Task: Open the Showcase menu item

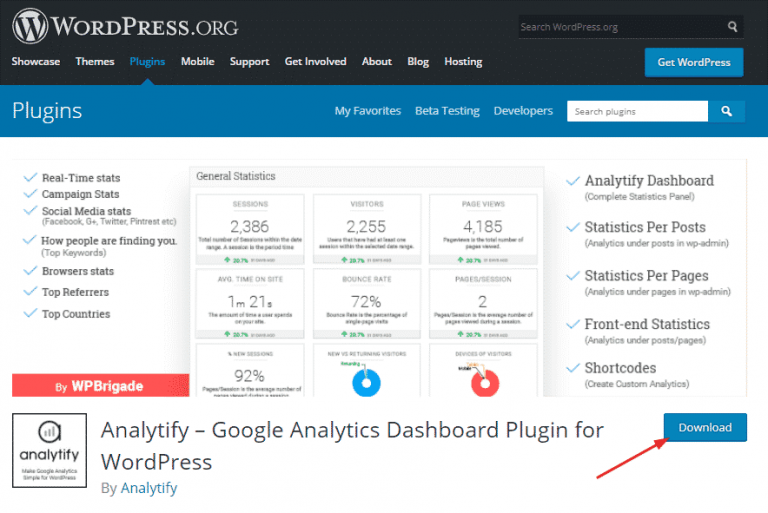Action: (36, 62)
